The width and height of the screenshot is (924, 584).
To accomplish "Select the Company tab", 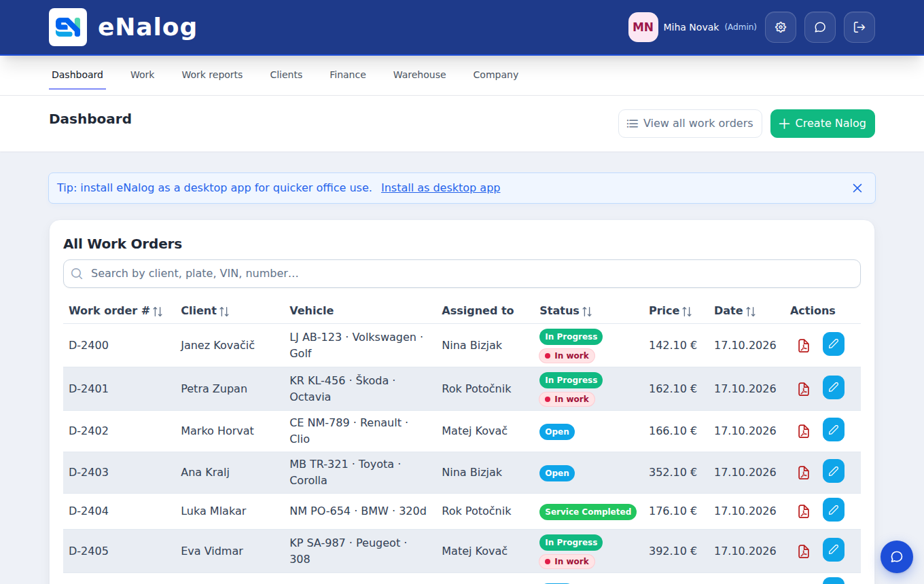I will click(x=496, y=75).
